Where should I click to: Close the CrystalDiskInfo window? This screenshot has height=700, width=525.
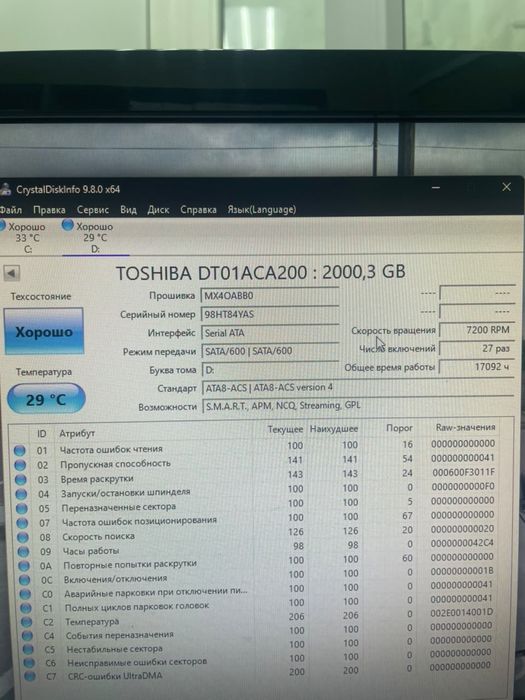[x=506, y=187]
